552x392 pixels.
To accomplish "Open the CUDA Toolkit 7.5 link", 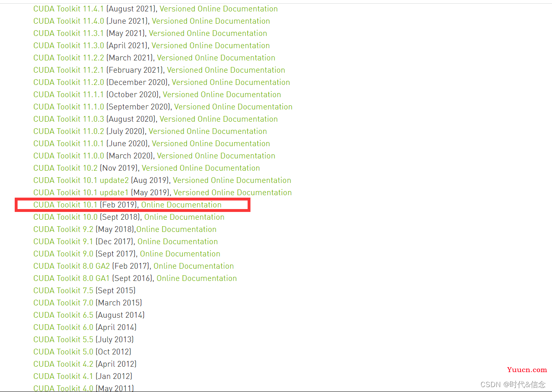I will pos(63,290).
